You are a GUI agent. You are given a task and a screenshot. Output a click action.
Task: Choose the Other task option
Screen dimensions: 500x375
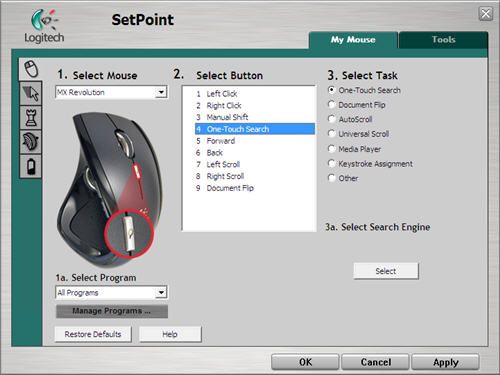pos(331,178)
